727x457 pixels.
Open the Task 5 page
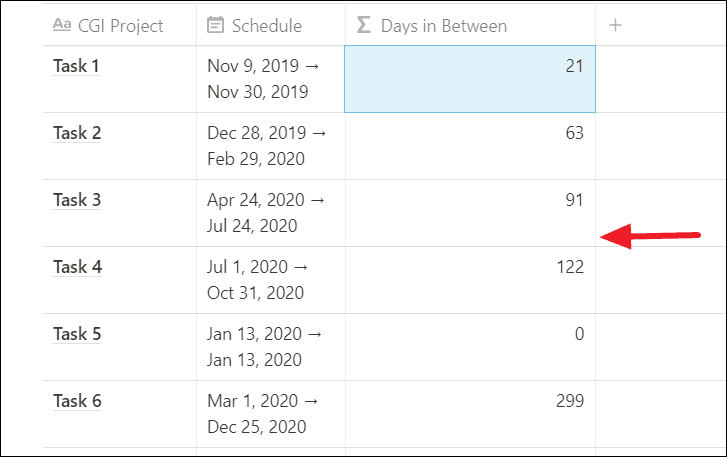tap(77, 335)
